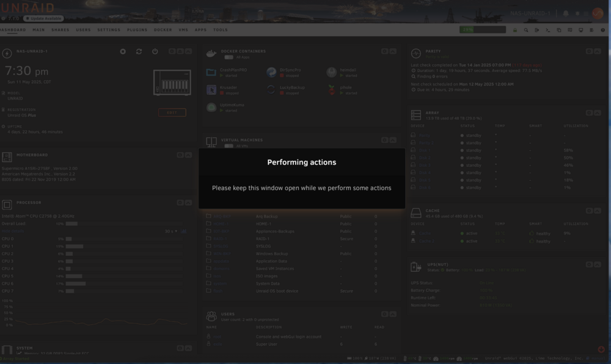This screenshot has width=611, height=364.
Task: Open the CrashPlanPRO container icon
Action: [x=211, y=73]
